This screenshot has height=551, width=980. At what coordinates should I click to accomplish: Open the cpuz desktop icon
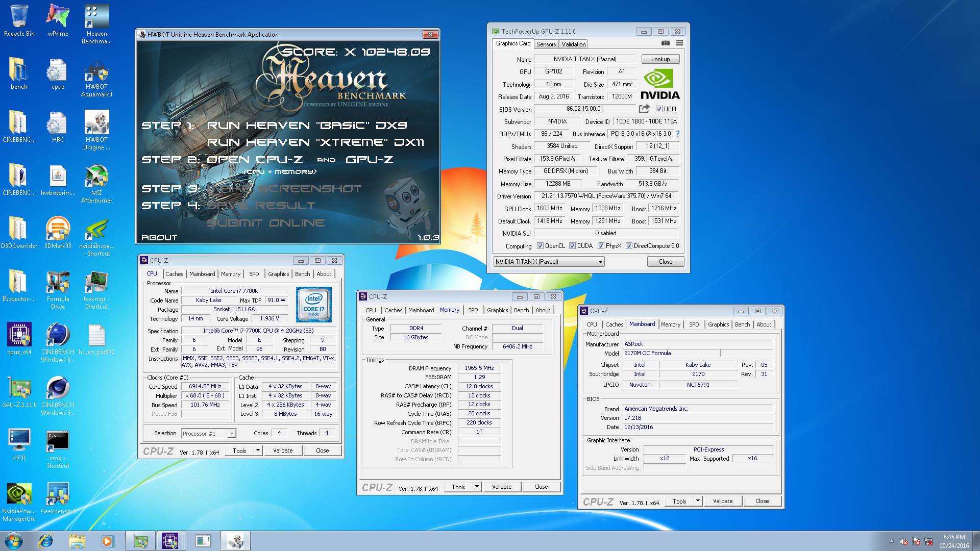coord(58,73)
